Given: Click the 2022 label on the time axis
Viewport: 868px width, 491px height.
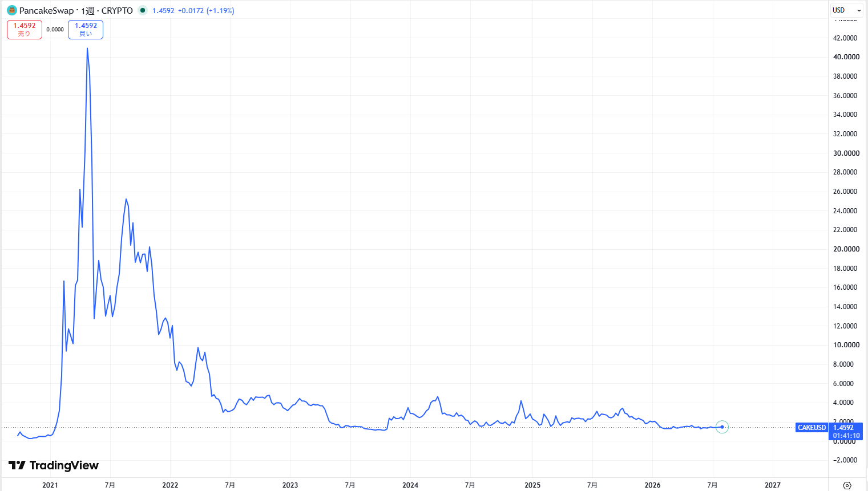Looking at the screenshot, I should tap(170, 485).
